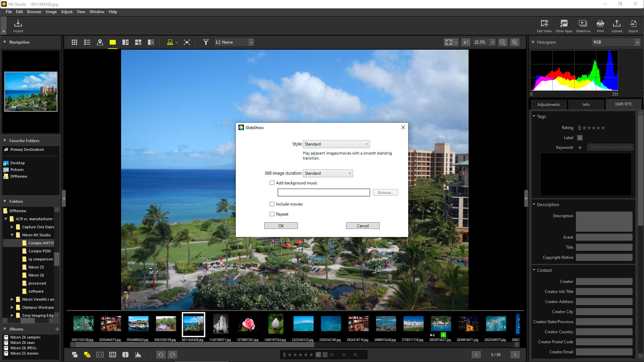Check the Include movies option
Image resolution: width=644 pixels, height=362 pixels.
point(272,204)
